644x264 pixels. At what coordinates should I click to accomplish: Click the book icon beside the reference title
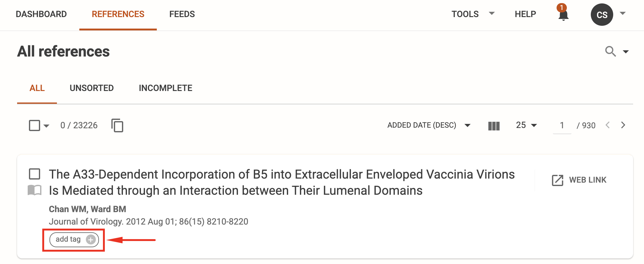(35, 190)
